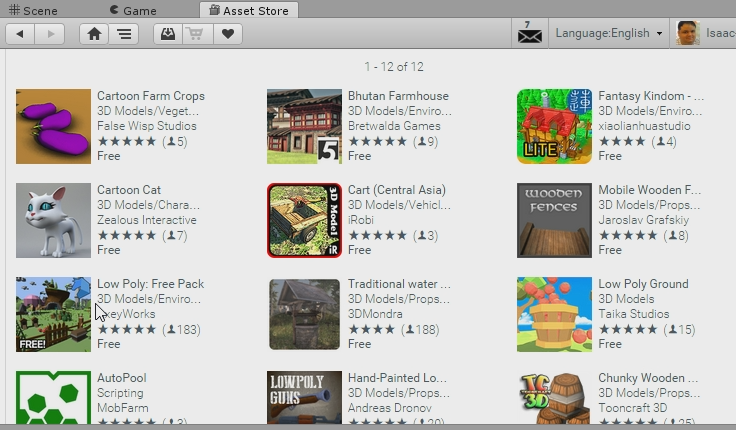Open the download manager icon
Viewport: 736px width, 430px height.
point(168,34)
